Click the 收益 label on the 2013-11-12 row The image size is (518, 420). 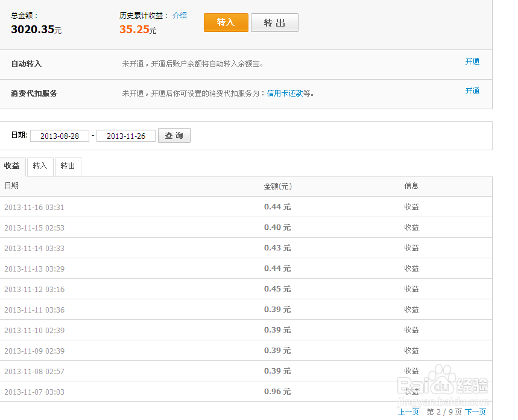411,289
